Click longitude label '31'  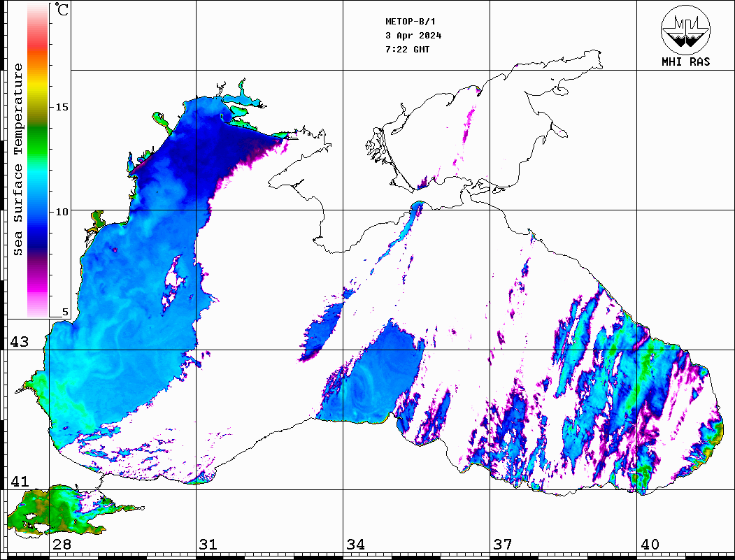coord(208,545)
